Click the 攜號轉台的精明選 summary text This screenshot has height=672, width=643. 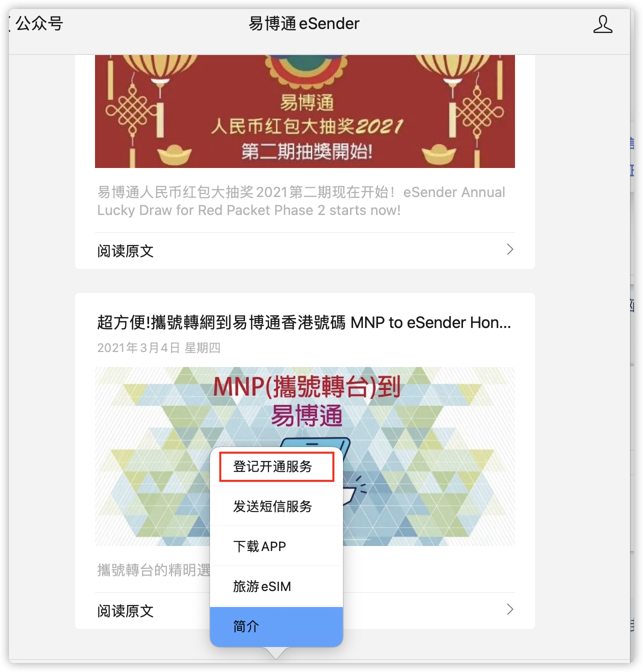click(x=153, y=570)
